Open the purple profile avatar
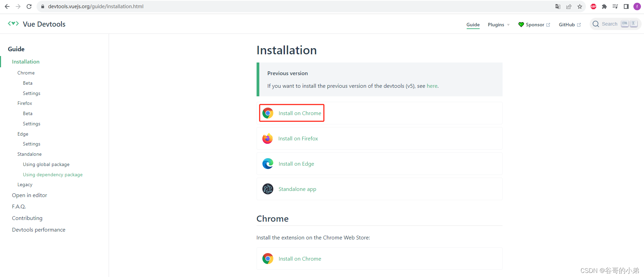This screenshot has height=277, width=644. (x=637, y=6)
